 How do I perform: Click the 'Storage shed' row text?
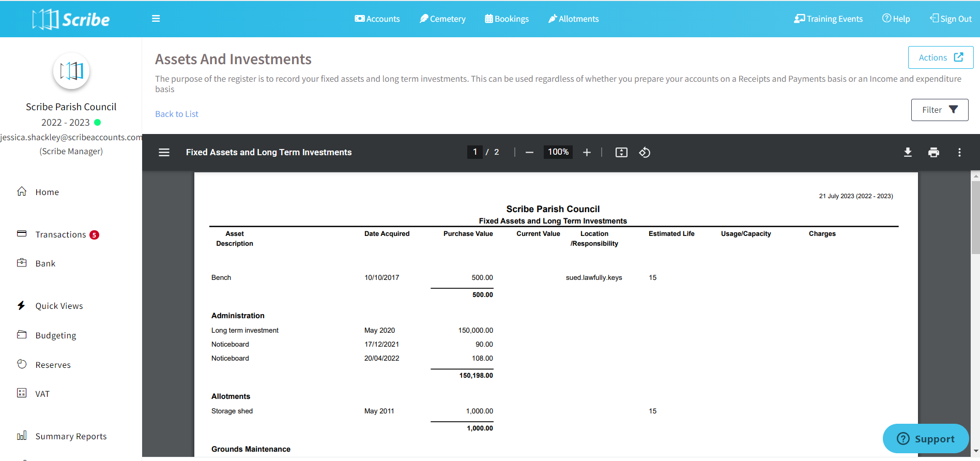click(x=232, y=411)
